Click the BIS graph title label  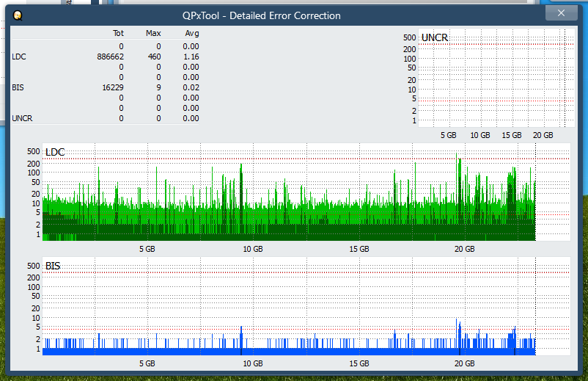pos(53,266)
